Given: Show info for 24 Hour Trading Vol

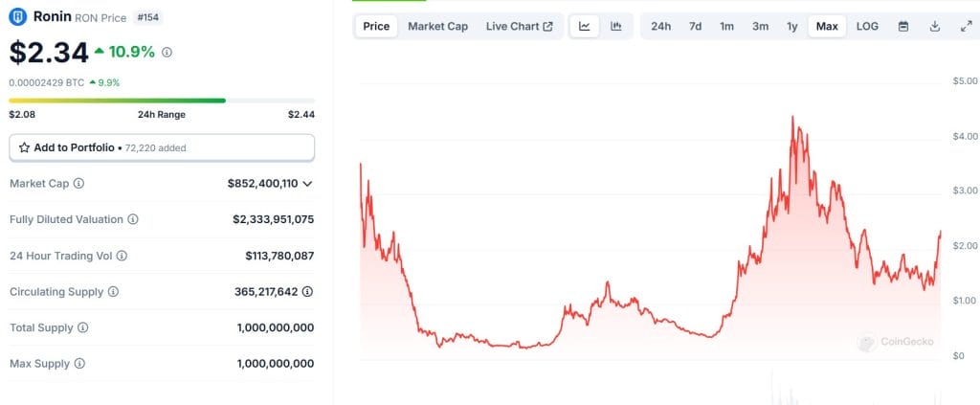Looking at the screenshot, I should (x=122, y=256).
